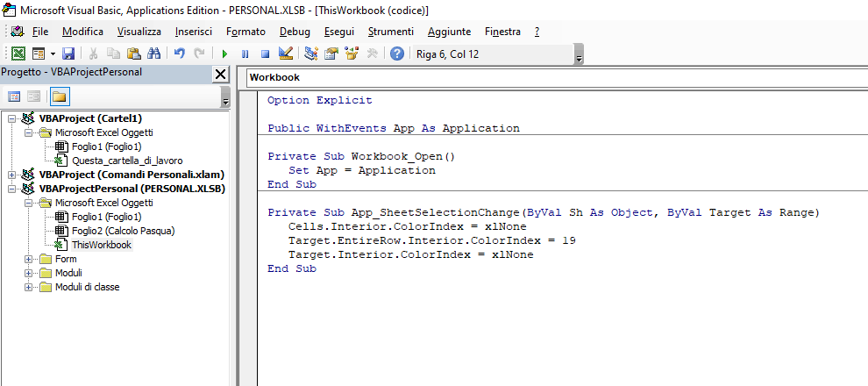Click the Break pause icon
This screenshot has width=868, height=386.
[245, 54]
